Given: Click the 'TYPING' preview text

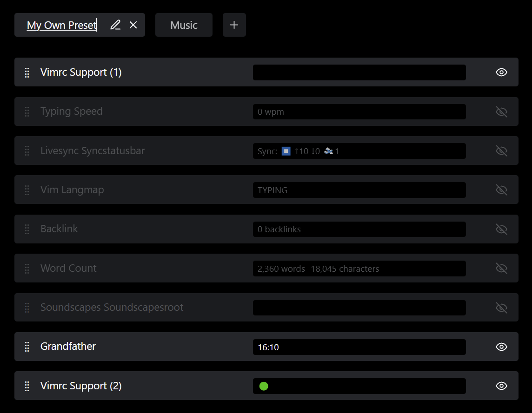Looking at the screenshot, I should 273,190.
